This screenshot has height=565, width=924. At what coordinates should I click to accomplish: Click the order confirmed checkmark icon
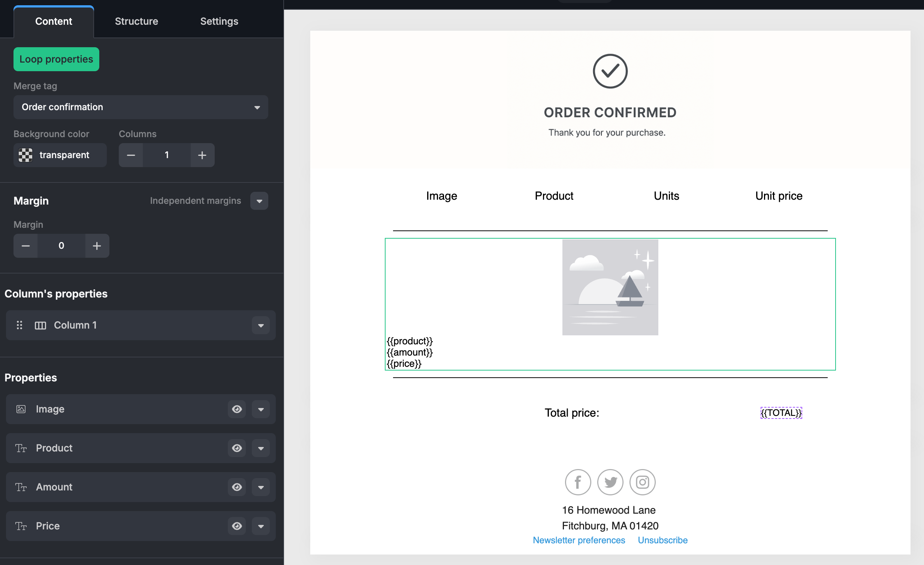[x=610, y=71]
